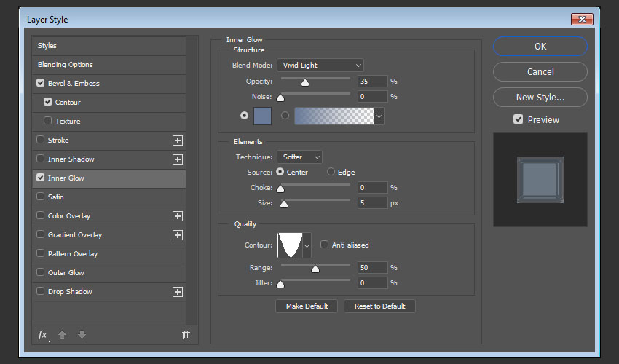Viewport: 619px width, 364px height.
Task: Open the Blend Mode dropdown
Action: pyautogui.click(x=320, y=66)
